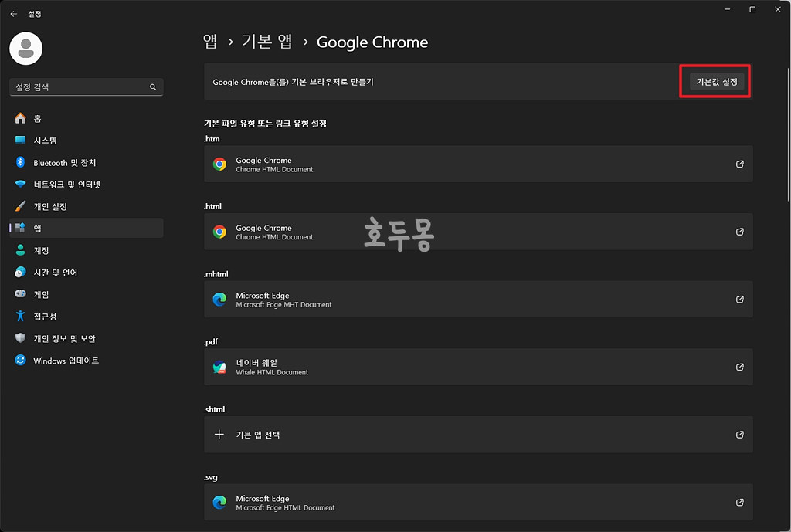The height and width of the screenshot is (532, 791).
Task: Go to 홈 settings page
Action: click(87, 118)
